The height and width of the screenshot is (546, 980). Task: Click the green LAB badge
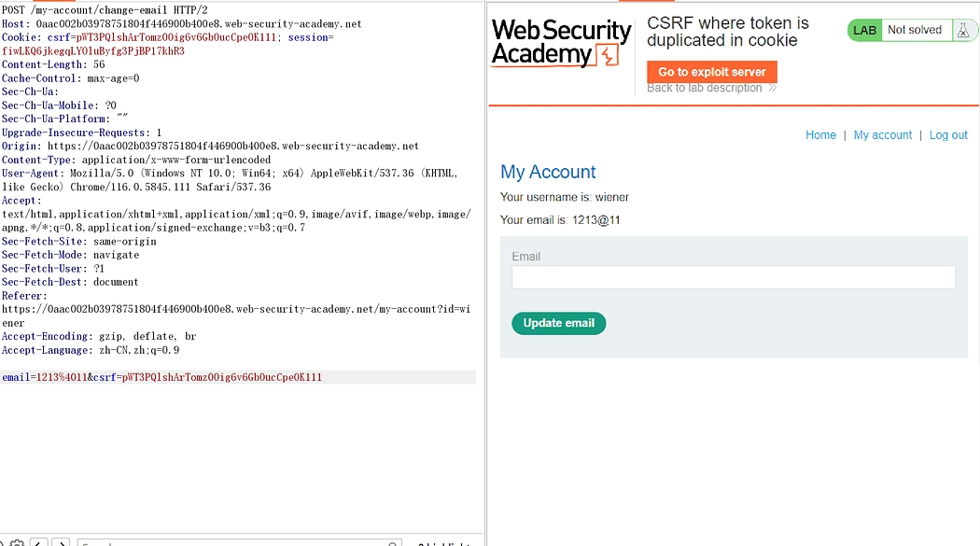pyautogui.click(x=864, y=30)
